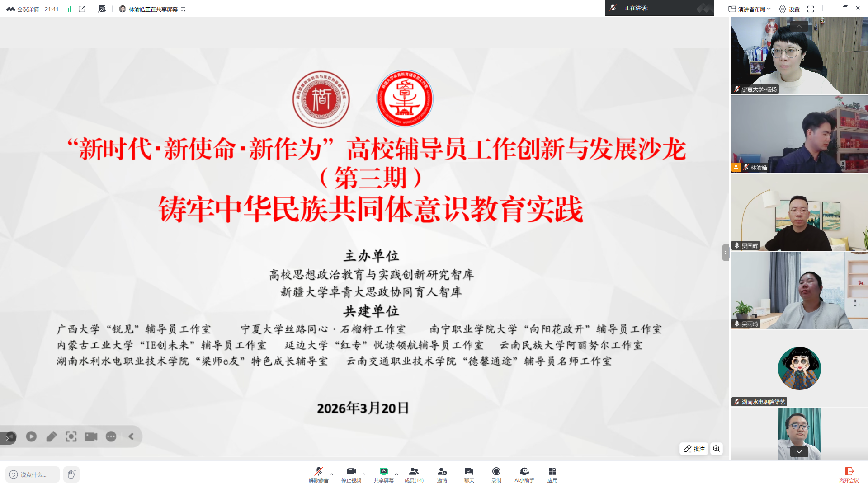868x488 pixels.
Task: Open the 聊天 chat panel
Action: click(469, 474)
